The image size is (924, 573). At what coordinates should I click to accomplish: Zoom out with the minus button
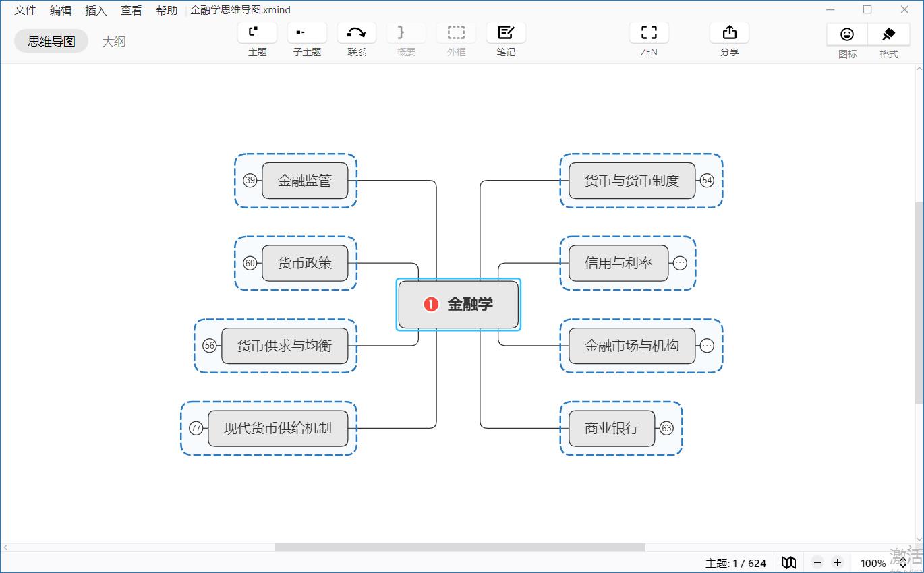tap(817, 562)
